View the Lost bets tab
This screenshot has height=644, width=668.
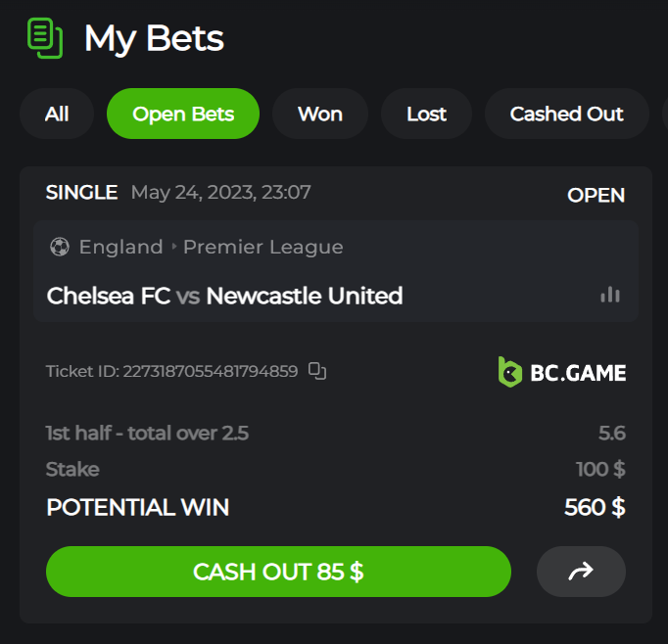[x=426, y=114]
